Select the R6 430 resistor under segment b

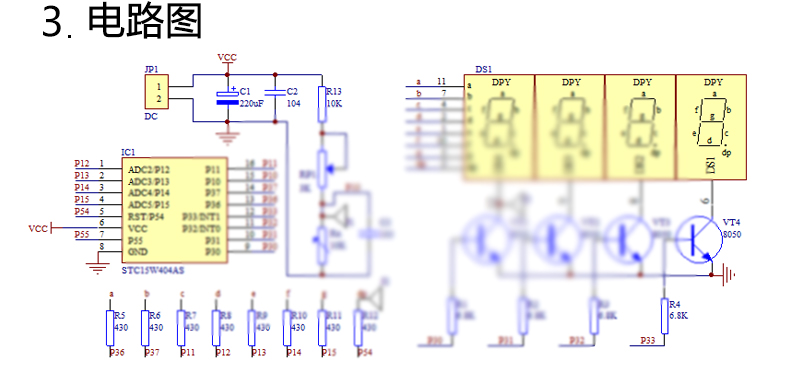[x=145, y=328]
